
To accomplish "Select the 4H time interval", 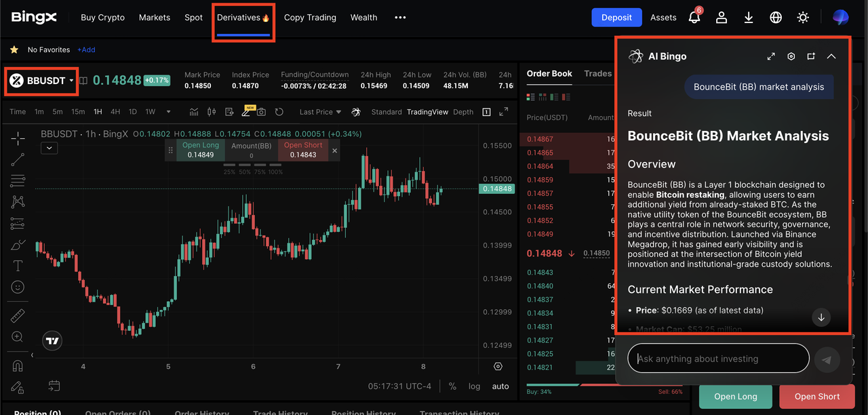I will pyautogui.click(x=115, y=112).
